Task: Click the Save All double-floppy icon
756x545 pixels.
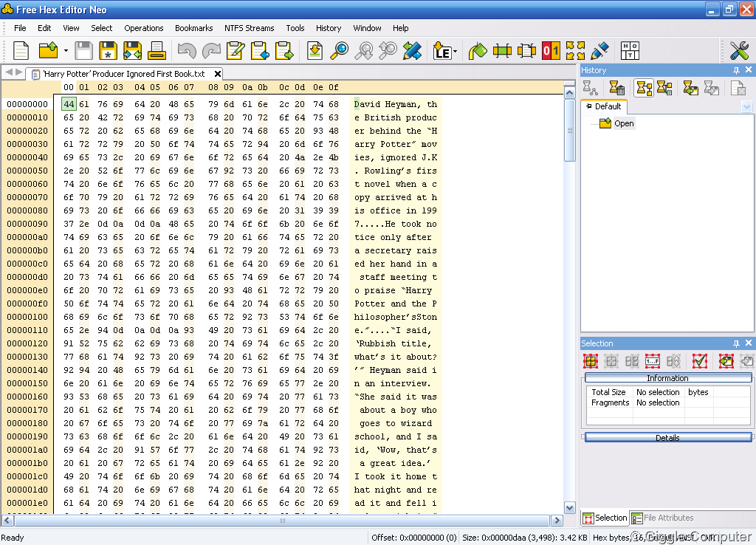Action: point(132,50)
